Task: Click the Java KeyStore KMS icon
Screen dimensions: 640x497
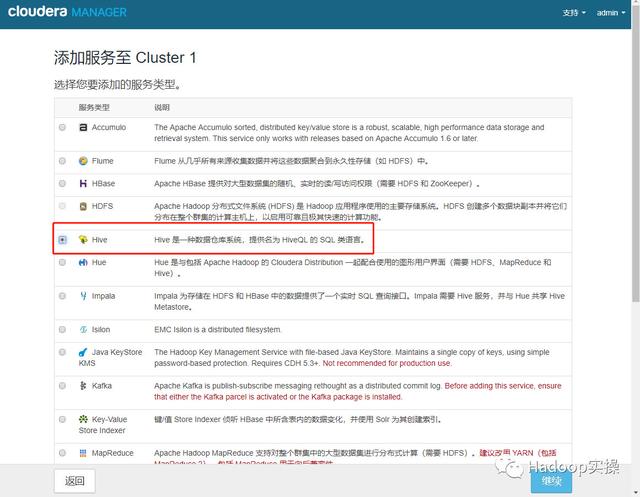Action: tap(83, 352)
